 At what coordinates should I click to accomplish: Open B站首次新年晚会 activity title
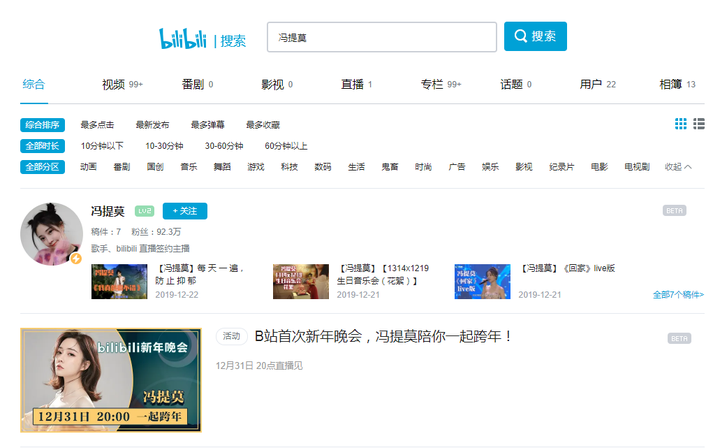tap(383, 336)
